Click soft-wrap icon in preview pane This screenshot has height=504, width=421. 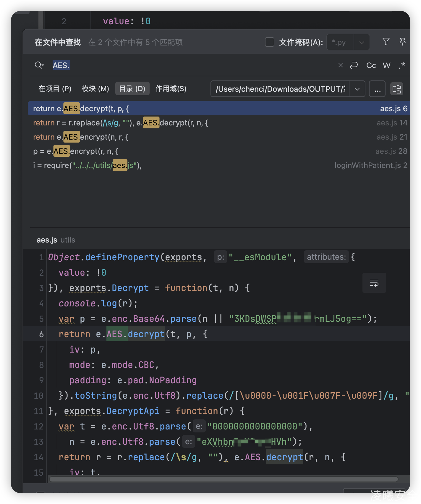tap(374, 283)
